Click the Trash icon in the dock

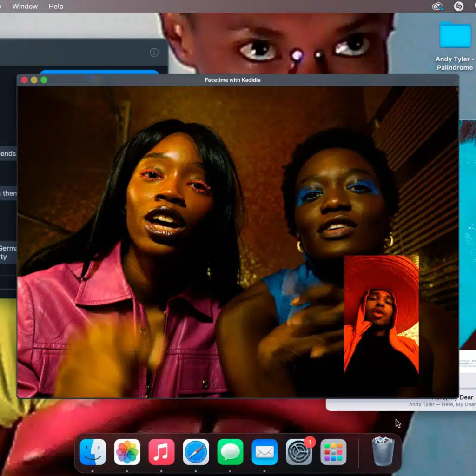[383, 451]
